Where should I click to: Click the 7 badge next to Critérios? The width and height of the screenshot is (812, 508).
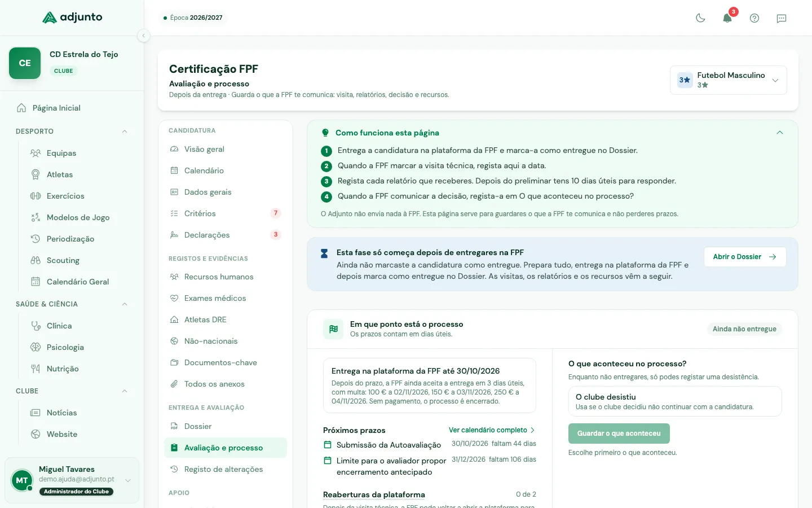[275, 213]
